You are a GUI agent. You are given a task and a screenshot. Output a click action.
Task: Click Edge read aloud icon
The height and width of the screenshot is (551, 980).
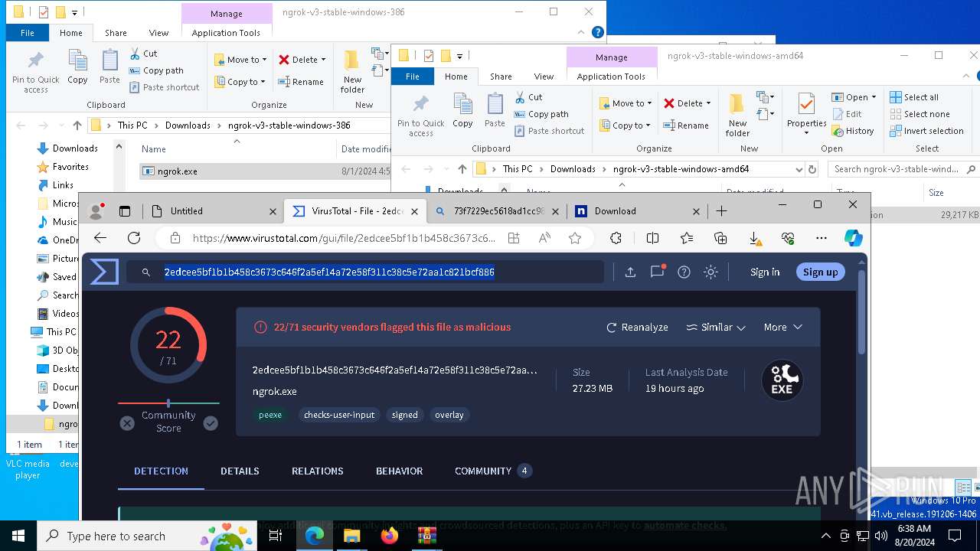tap(544, 238)
